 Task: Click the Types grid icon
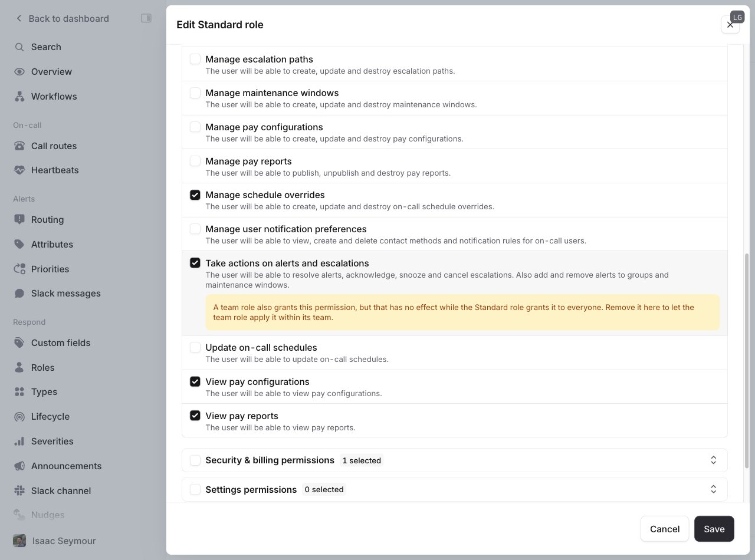(x=19, y=392)
